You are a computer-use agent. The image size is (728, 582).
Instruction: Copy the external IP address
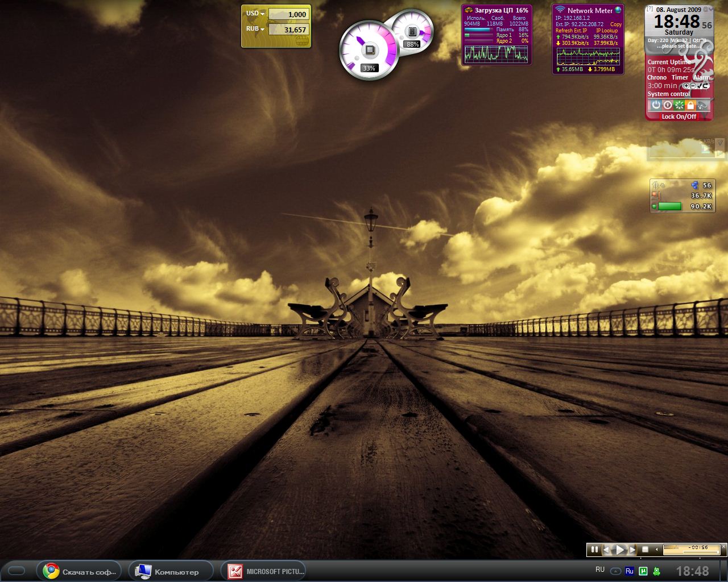point(616,24)
